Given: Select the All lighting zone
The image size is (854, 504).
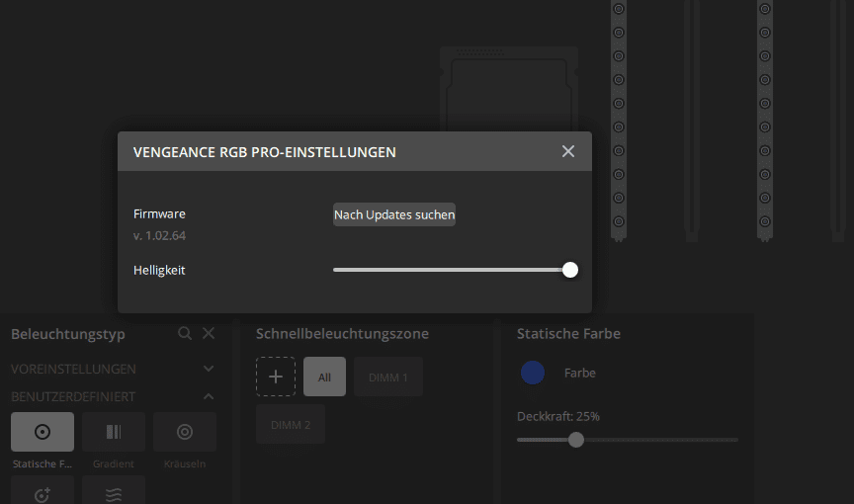Looking at the screenshot, I should [x=324, y=377].
